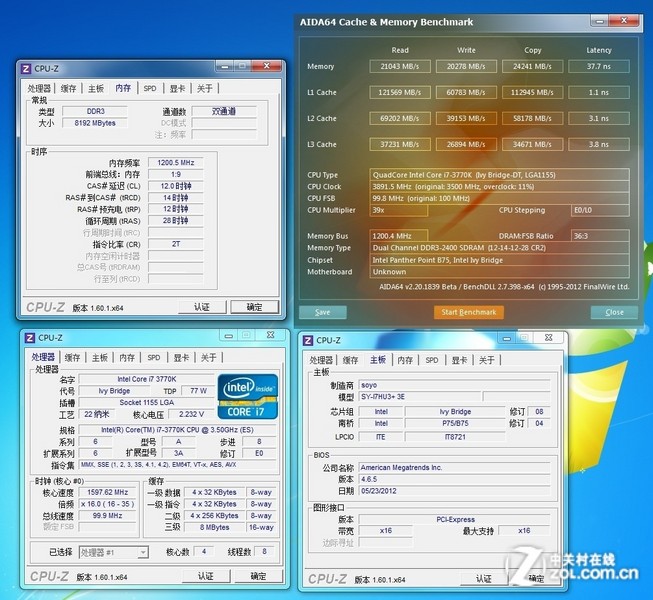Open 显卡 tab in mainboard window

(x=459, y=360)
